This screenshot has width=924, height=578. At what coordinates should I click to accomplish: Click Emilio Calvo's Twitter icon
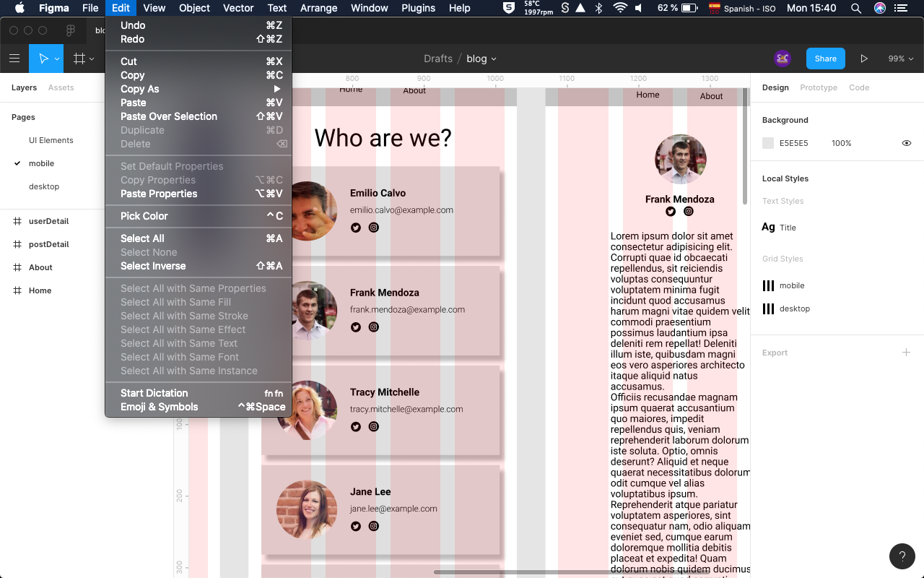(356, 228)
